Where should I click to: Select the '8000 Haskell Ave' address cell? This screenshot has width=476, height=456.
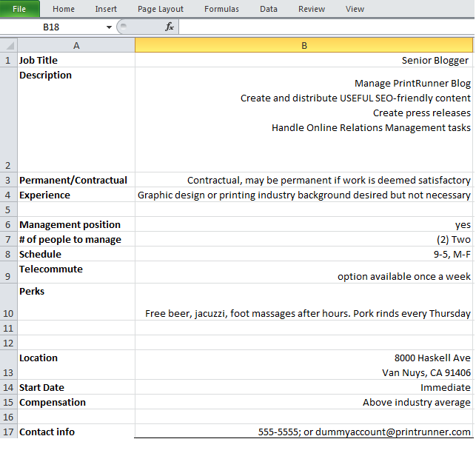click(x=304, y=365)
